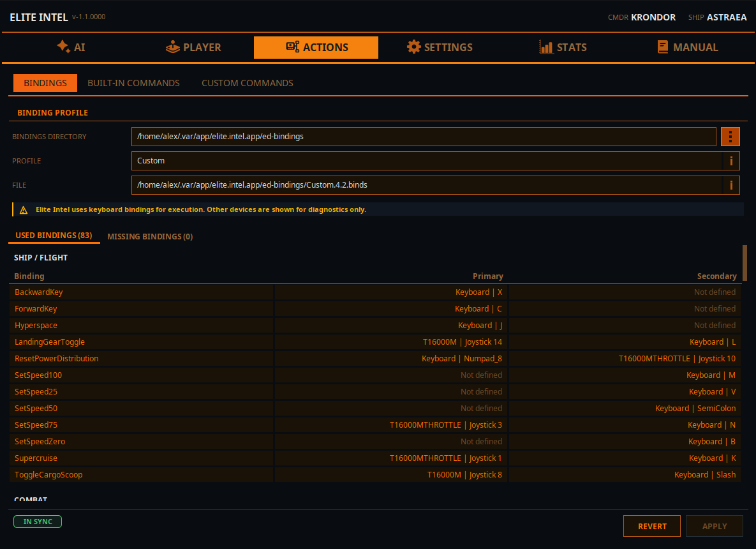The image size is (756, 549).
Task: Click the Elite Intel app title
Action: click(39, 17)
